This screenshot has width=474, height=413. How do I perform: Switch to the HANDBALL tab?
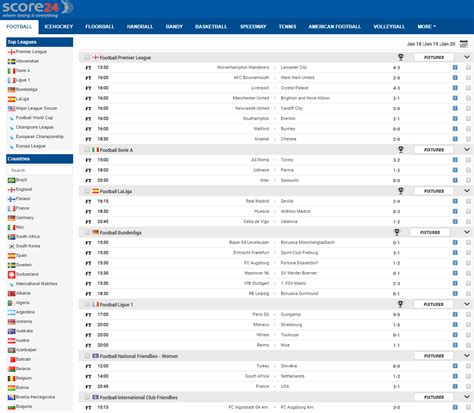tap(140, 27)
